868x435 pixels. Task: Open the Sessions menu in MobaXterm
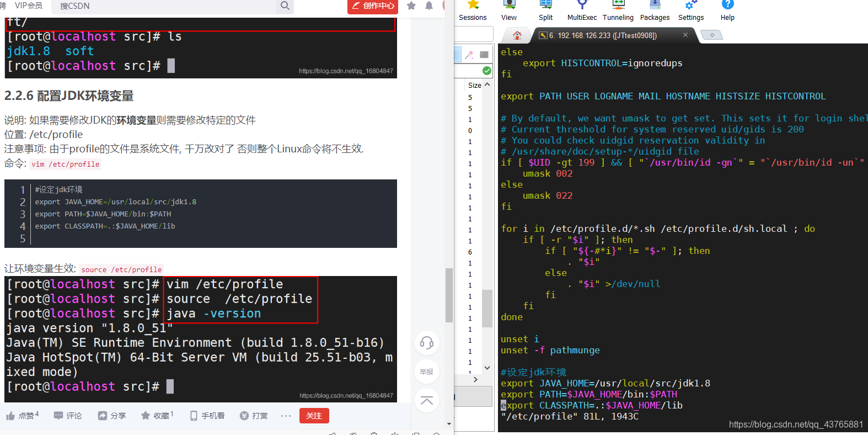click(473, 11)
